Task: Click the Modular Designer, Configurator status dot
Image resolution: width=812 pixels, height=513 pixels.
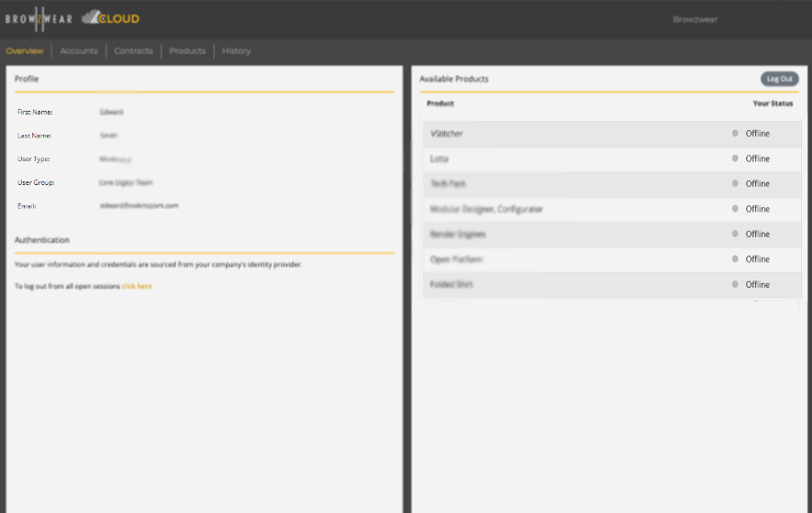Action: pyautogui.click(x=735, y=208)
